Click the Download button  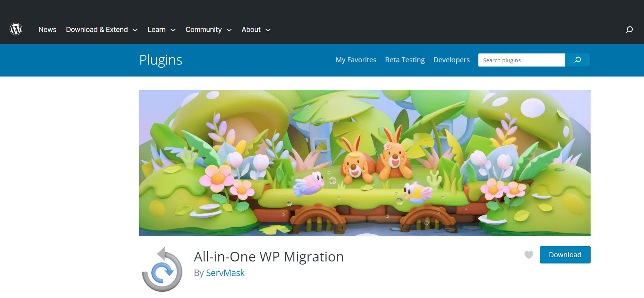(x=565, y=255)
